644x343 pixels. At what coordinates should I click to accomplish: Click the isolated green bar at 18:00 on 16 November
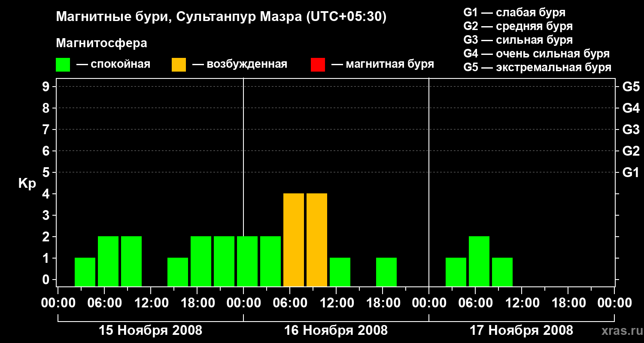click(x=386, y=272)
